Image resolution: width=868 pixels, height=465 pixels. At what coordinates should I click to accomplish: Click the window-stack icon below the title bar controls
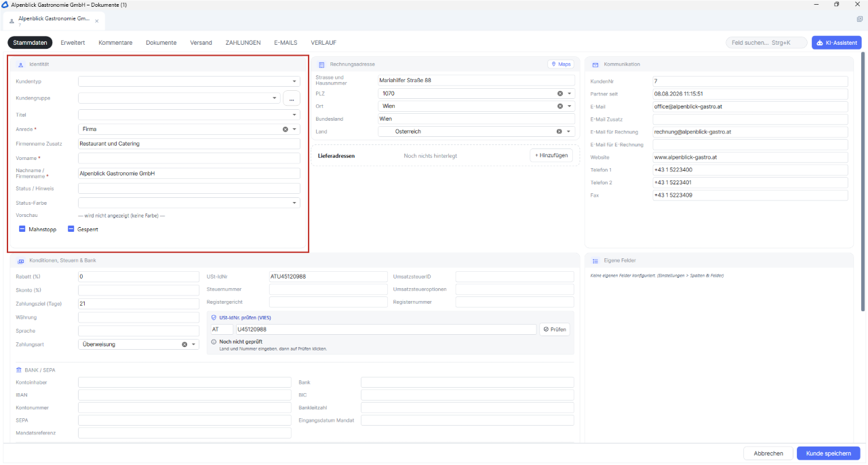pos(859,20)
